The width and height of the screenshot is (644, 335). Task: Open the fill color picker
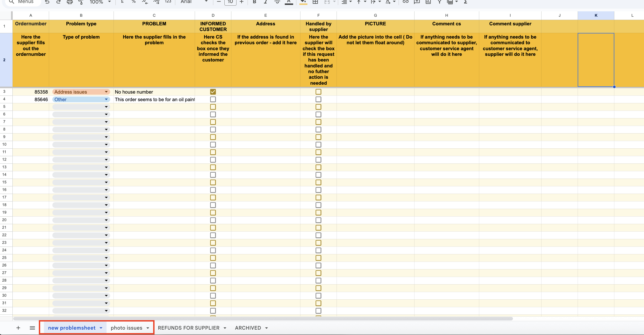tap(303, 2)
